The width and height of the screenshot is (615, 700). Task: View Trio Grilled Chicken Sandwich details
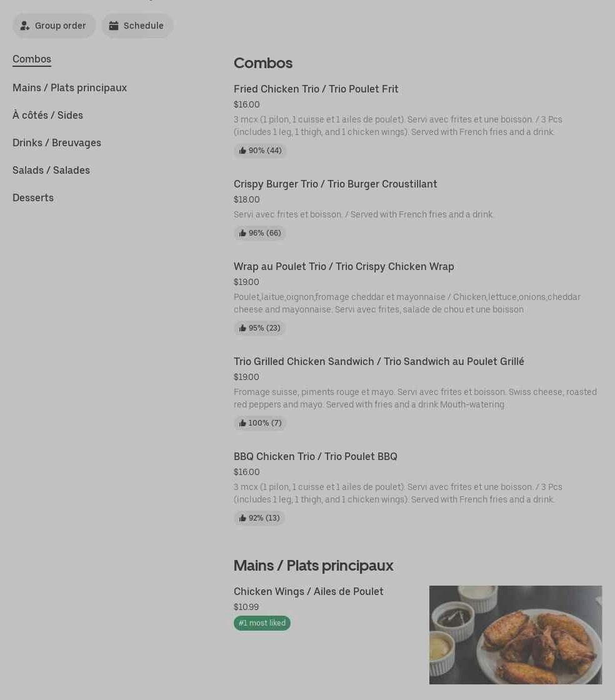click(379, 361)
